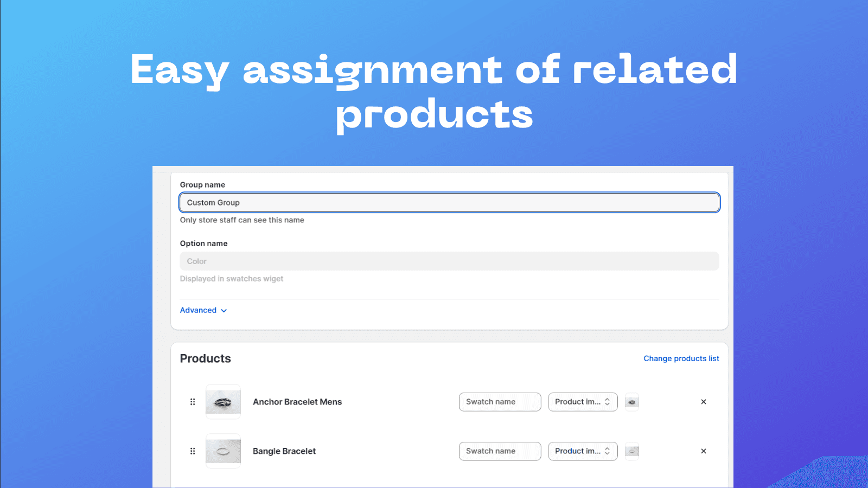This screenshot has height=488, width=868.
Task: Select the Anchor Bracelet Mens product title
Action: click(297, 402)
